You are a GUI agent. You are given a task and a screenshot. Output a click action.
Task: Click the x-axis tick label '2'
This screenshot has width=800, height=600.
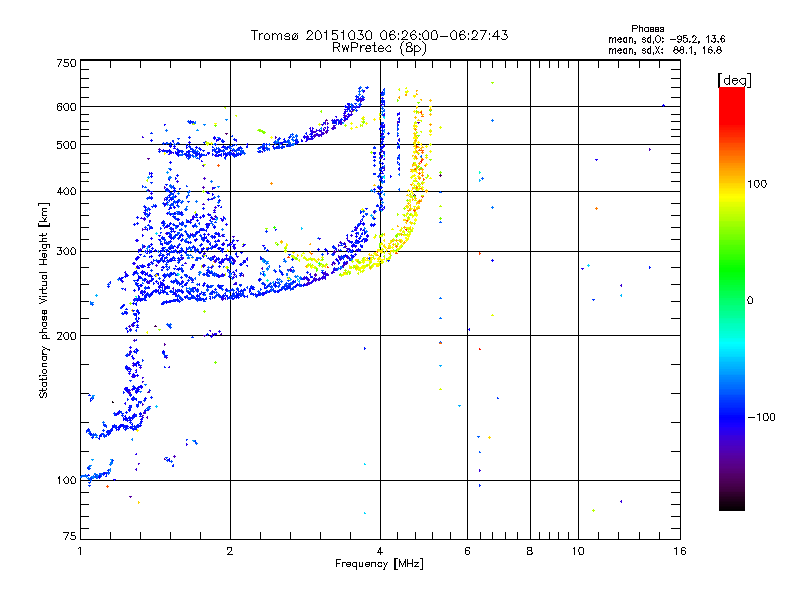[x=230, y=552]
